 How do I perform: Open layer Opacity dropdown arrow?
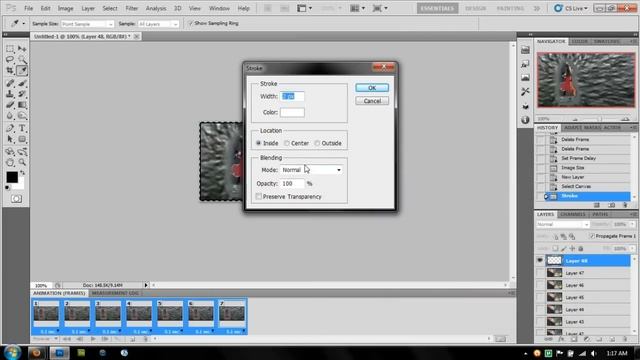[632, 224]
